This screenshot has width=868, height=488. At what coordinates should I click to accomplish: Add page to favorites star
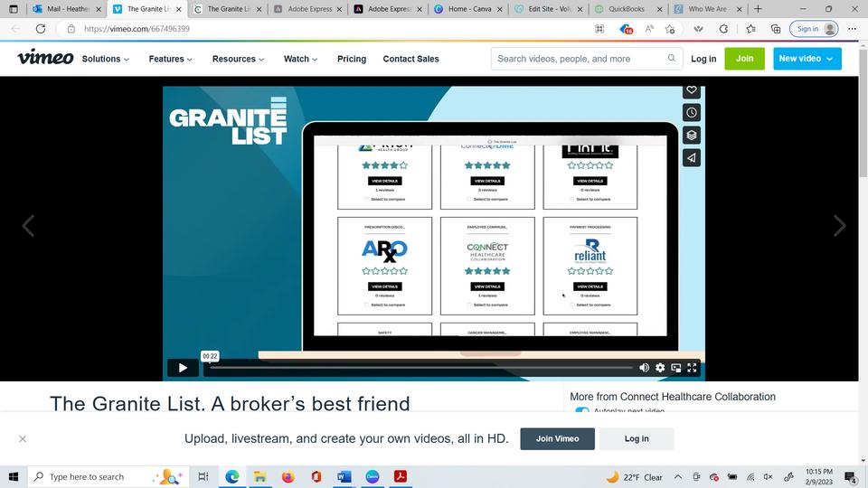click(x=670, y=29)
